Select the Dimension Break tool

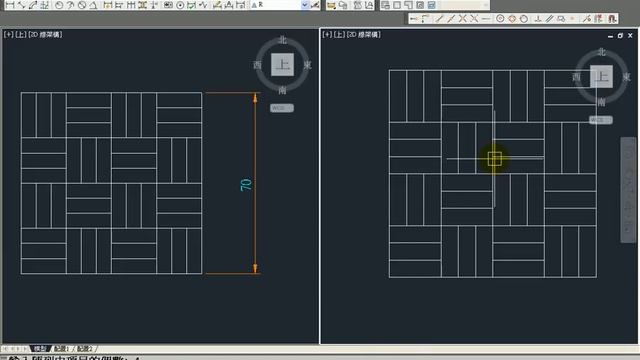coord(153,5)
